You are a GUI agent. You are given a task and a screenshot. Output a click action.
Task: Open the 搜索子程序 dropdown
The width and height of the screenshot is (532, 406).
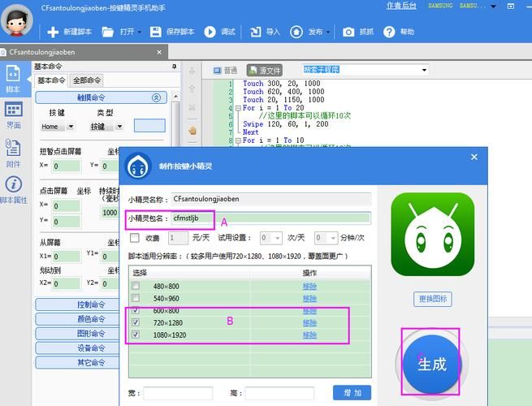coord(424,70)
